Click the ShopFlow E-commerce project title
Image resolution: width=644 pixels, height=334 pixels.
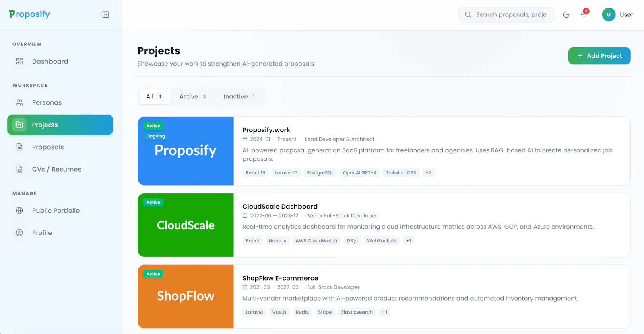point(280,278)
